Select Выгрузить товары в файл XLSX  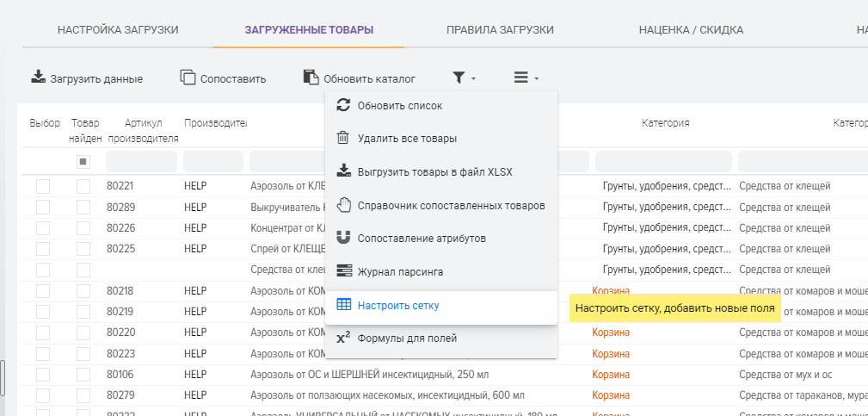point(440,171)
